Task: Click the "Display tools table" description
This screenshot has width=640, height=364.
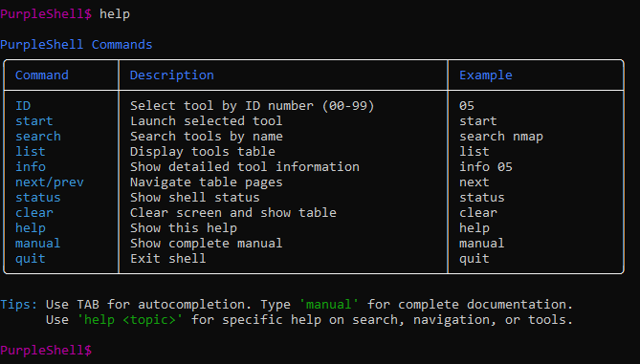Action: click(203, 152)
